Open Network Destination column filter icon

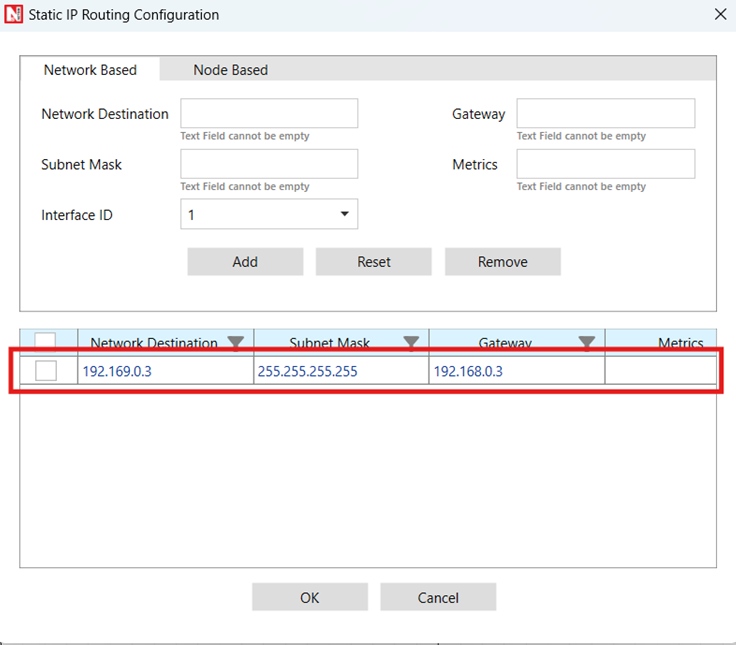pos(235,343)
